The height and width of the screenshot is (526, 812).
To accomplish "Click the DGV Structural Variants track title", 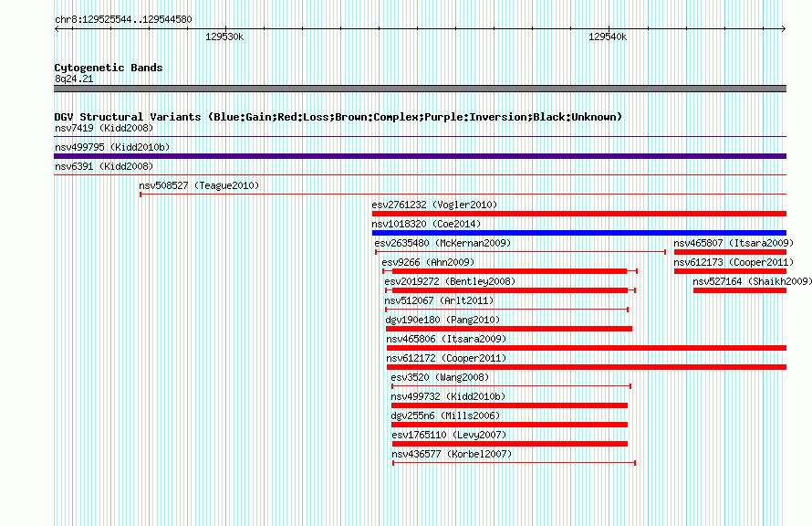I will (338, 117).
